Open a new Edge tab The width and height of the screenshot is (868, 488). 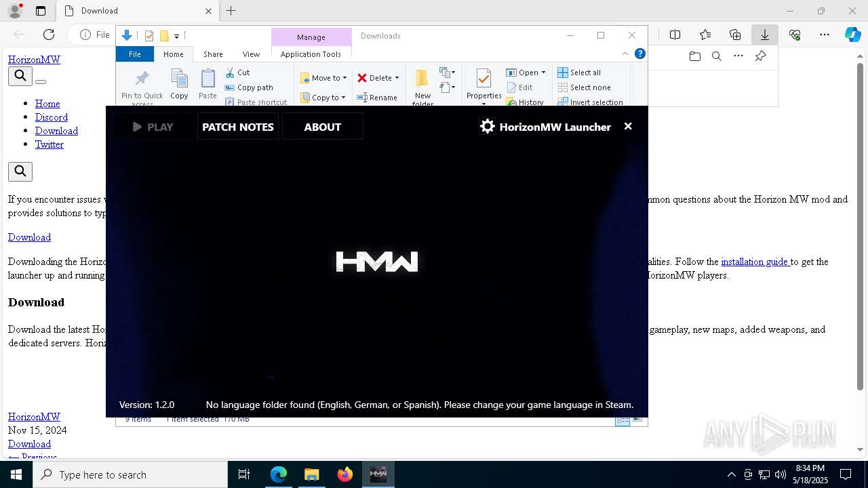coord(231,11)
